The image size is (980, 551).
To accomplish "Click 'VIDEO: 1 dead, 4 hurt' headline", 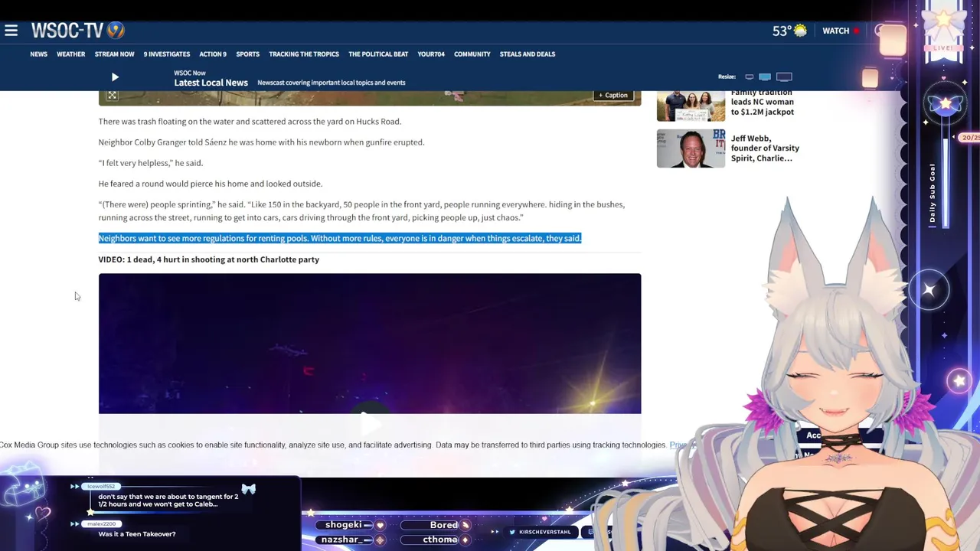I will pos(208,259).
